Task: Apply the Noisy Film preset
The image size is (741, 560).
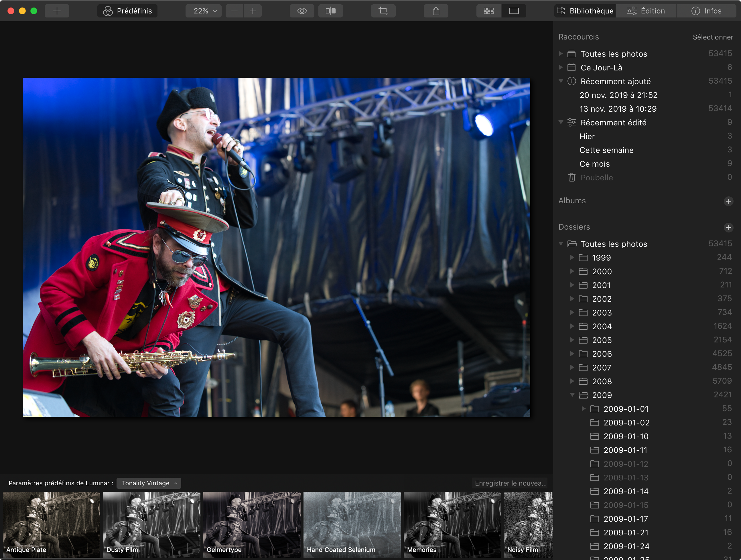Action: pos(528,524)
